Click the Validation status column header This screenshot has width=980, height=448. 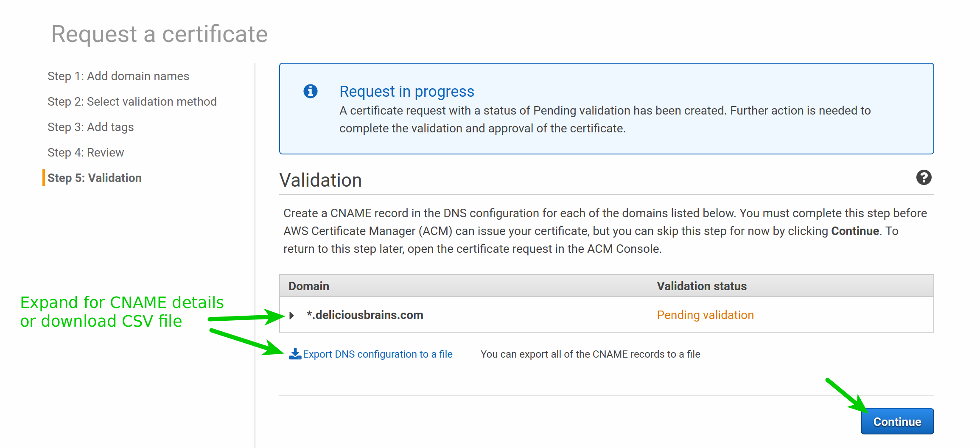pos(702,286)
